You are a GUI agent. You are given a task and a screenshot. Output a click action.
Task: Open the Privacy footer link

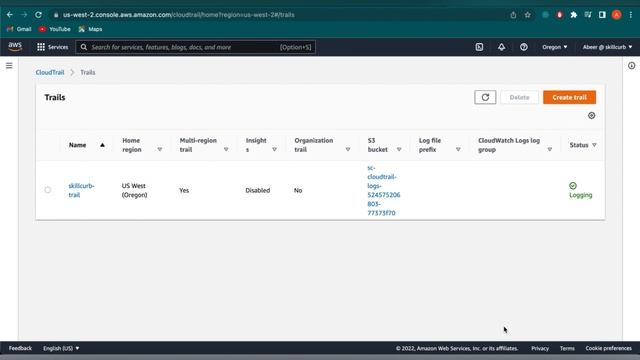tap(540, 348)
